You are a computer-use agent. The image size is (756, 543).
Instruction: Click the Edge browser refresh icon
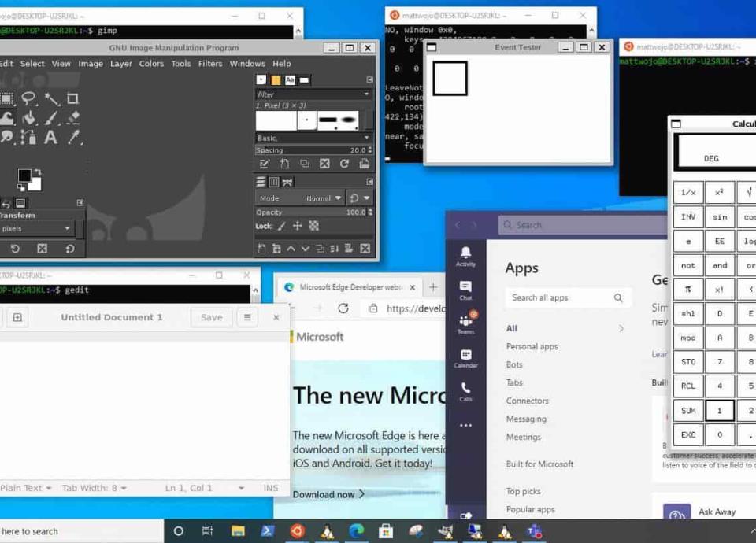pos(343,308)
